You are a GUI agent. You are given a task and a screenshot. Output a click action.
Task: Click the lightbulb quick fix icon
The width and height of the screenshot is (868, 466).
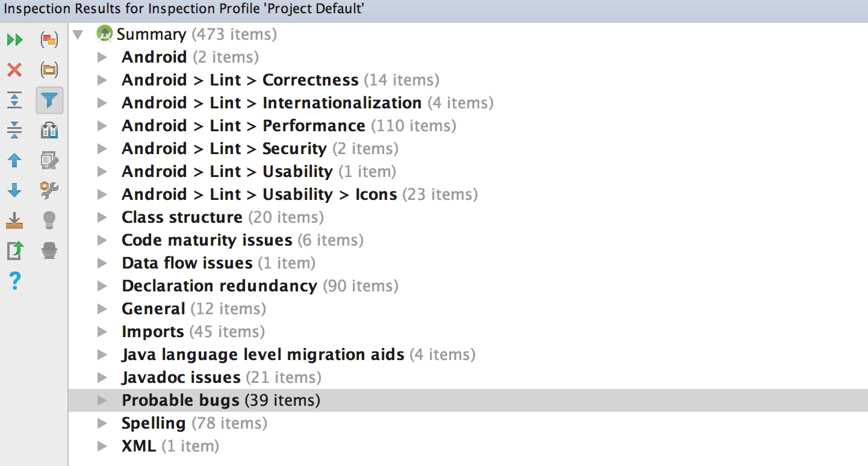(49, 220)
